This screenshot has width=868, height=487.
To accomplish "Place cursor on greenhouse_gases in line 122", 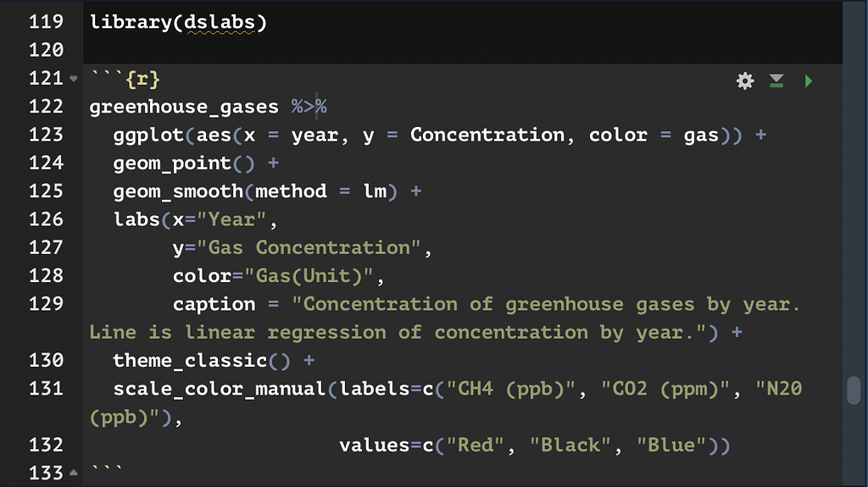I will click(184, 107).
